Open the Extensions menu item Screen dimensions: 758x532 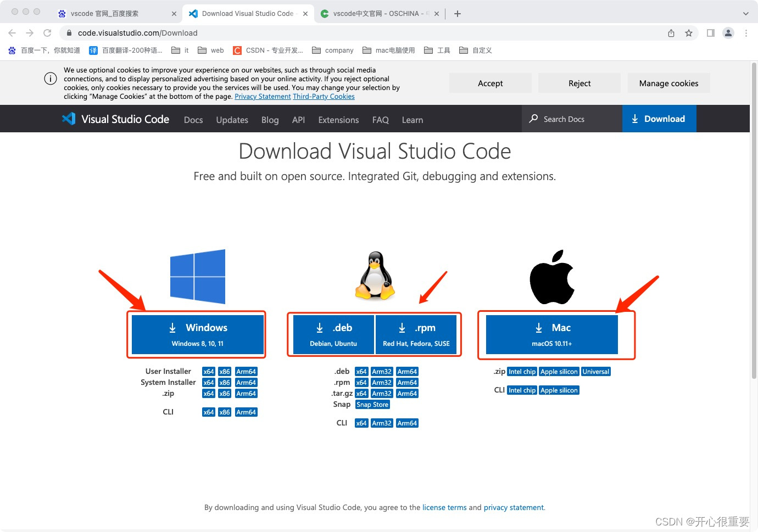(338, 120)
